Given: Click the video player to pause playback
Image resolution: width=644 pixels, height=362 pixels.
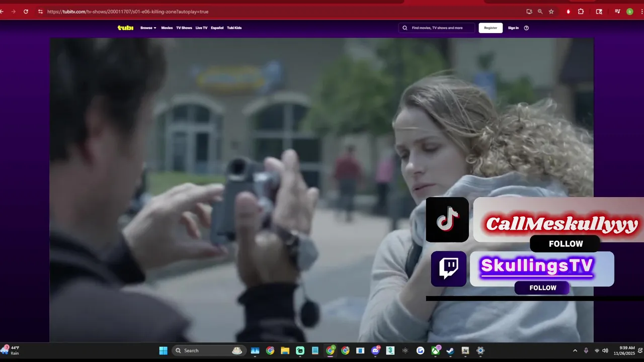Looking at the screenshot, I should point(321,190).
